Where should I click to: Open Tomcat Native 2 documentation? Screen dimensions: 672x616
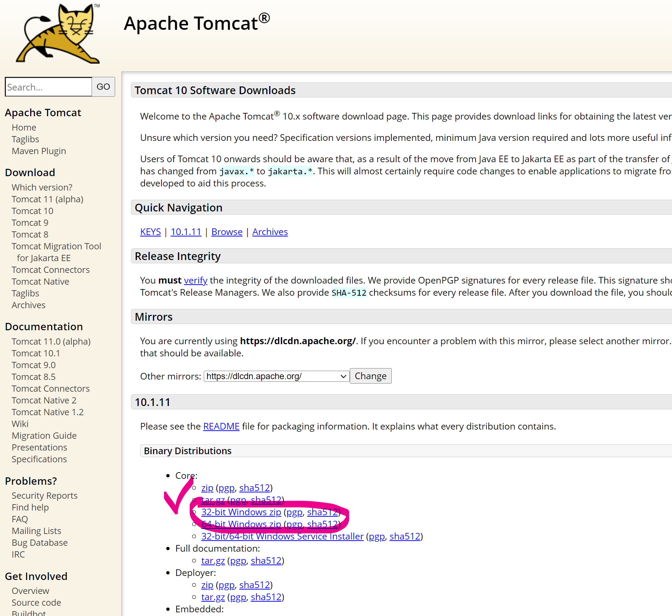(44, 400)
